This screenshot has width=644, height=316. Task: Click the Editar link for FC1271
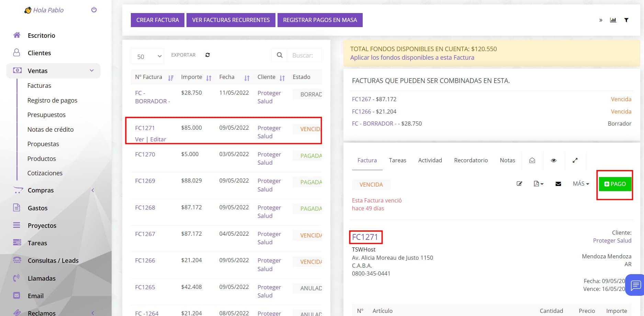158,139
